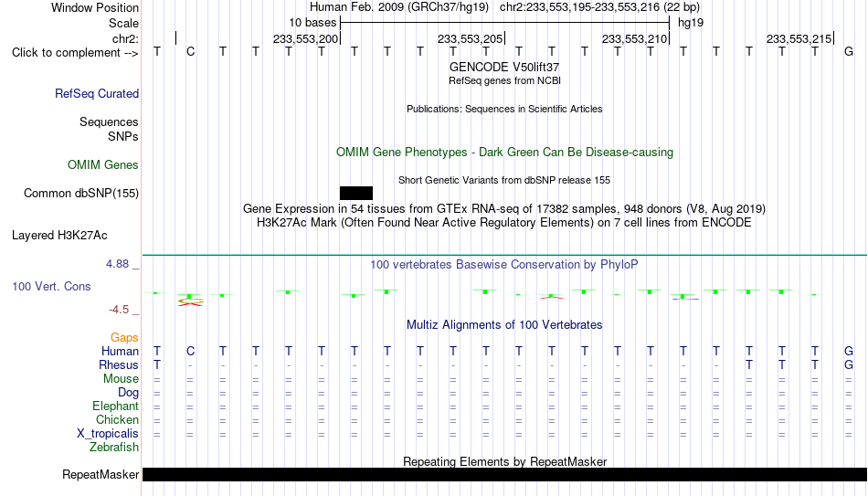Screen dimensions: 868x496
Task: Select the Zebrafish species label
Action: click(x=114, y=448)
